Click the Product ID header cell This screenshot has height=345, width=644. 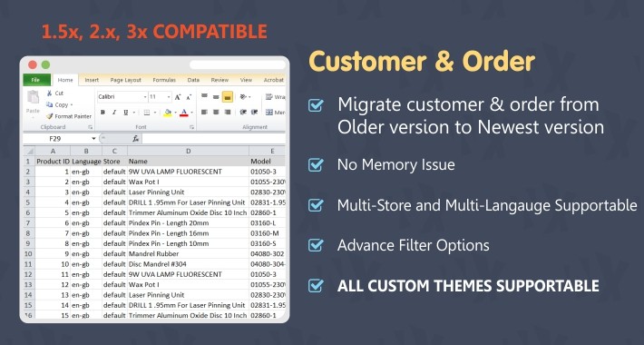53,162
